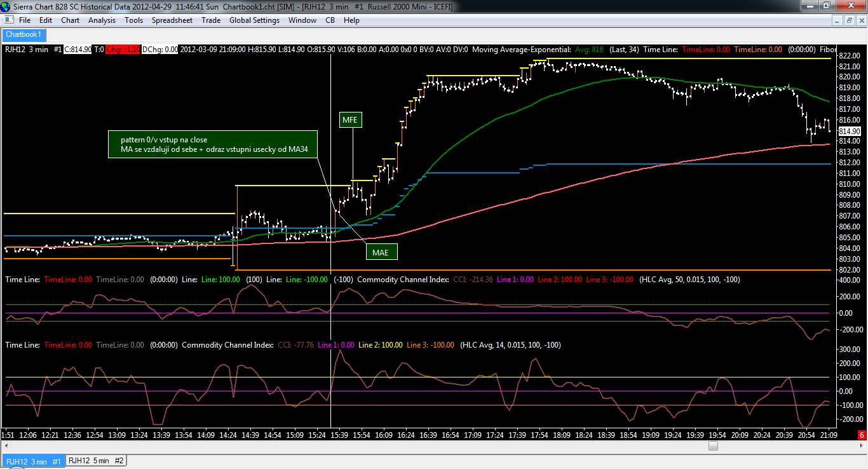The width and height of the screenshot is (868, 469).
Task: Click the 'DChg: 0.00' header value
Action: [160, 49]
